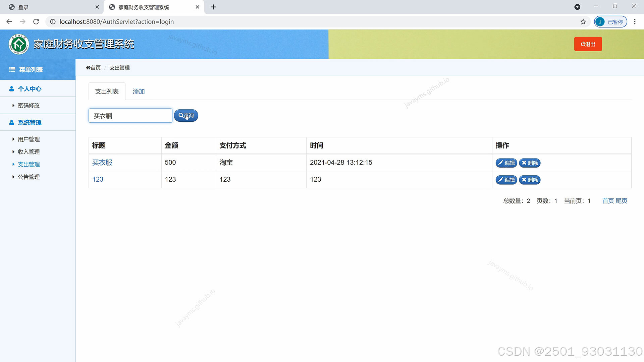Close the 家庭财务收支管理系统 tab

coord(198,7)
